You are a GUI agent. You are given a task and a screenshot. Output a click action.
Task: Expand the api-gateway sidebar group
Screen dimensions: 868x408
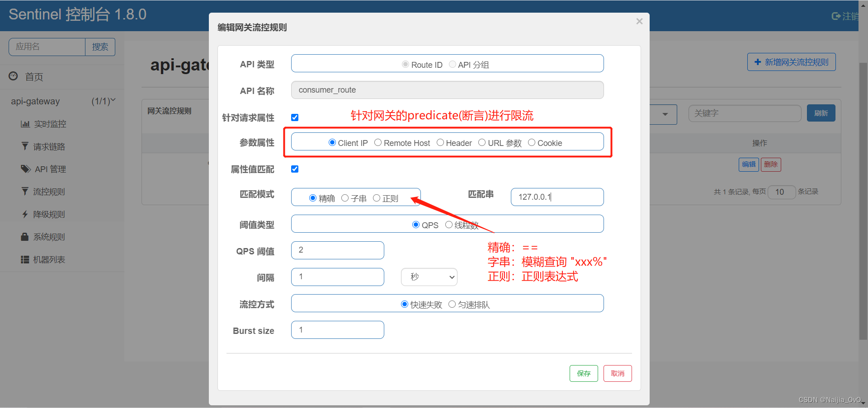click(62, 101)
